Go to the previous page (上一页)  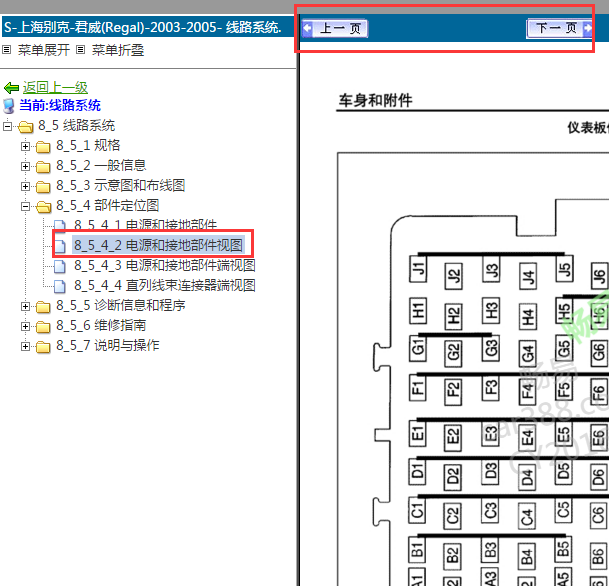pos(335,28)
